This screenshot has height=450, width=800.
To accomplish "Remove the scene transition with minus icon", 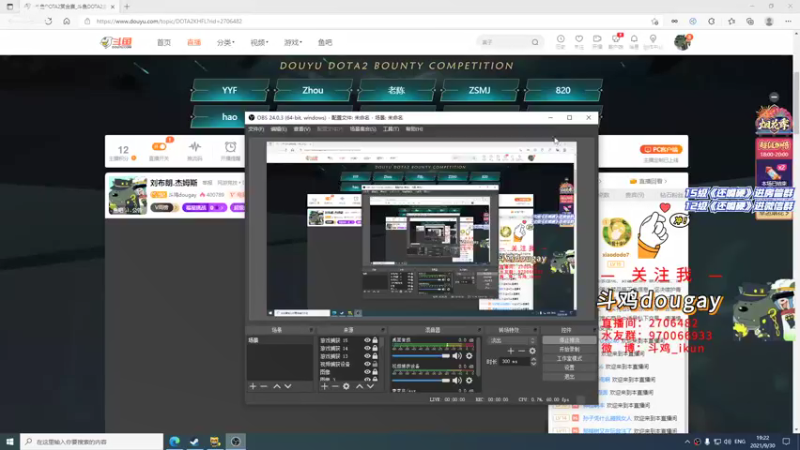I will click(x=521, y=351).
